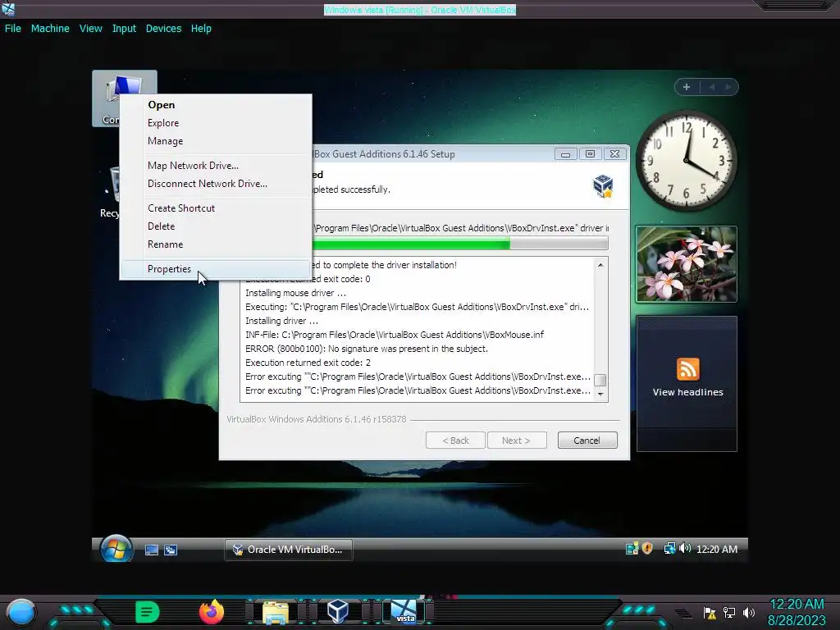Screen dimensions: 840x630
Task: Open the Devices menu
Action: point(163,29)
